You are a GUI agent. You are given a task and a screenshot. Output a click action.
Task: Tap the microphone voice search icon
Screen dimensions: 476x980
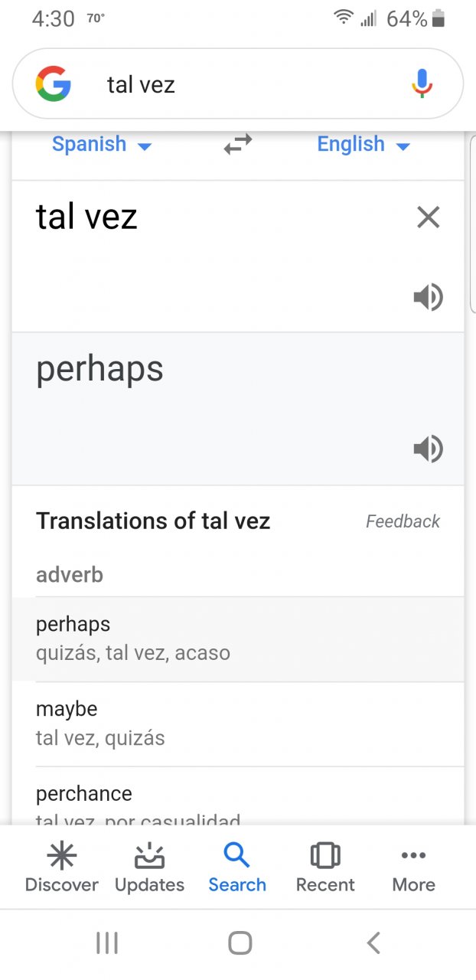pos(422,83)
